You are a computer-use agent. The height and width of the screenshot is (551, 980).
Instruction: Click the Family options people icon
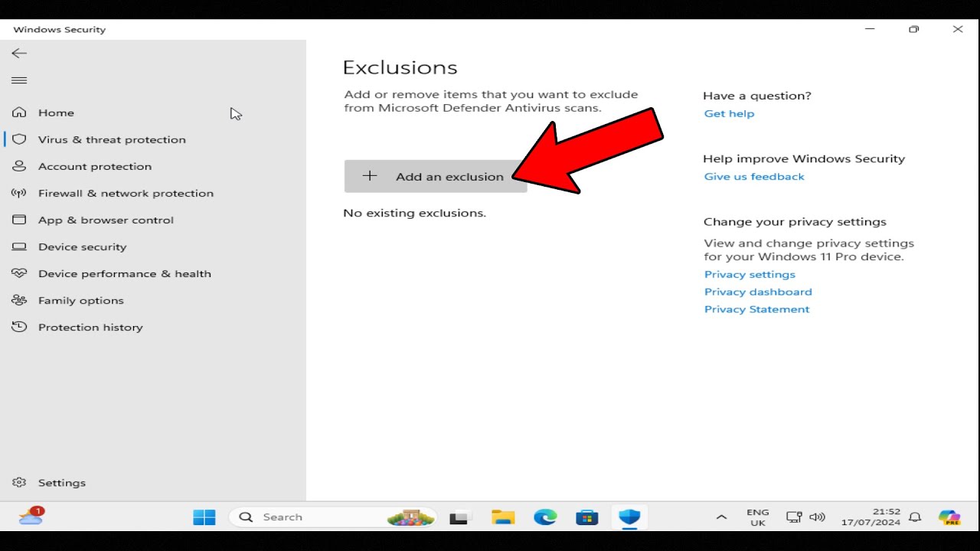coord(19,300)
